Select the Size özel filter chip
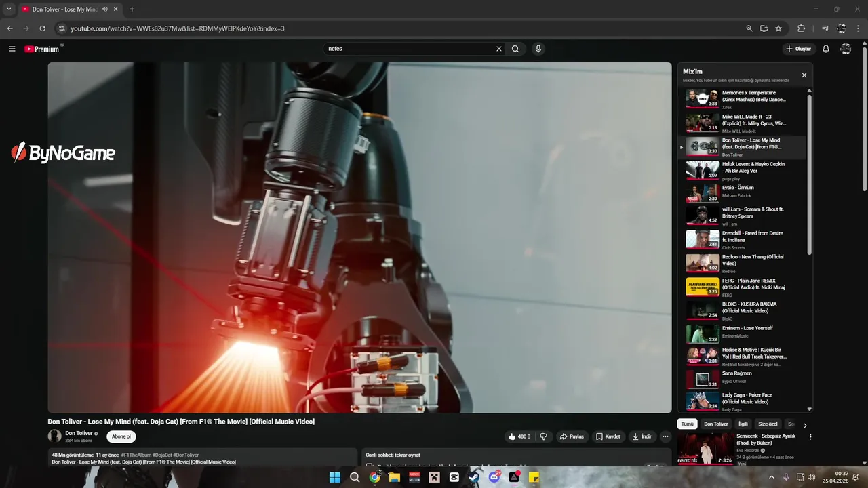The height and width of the screenshot is (488, 868). (x=768, y=424)
